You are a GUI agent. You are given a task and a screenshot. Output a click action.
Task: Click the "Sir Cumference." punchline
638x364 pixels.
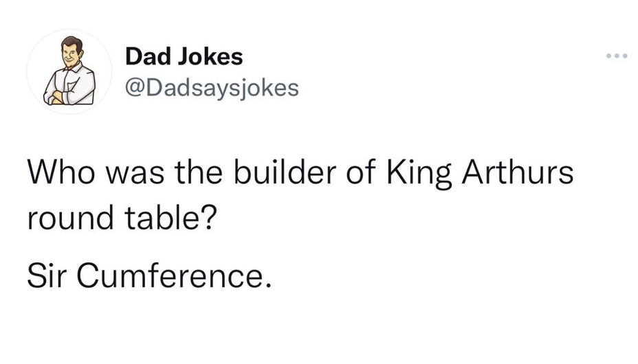click(149, 275)
